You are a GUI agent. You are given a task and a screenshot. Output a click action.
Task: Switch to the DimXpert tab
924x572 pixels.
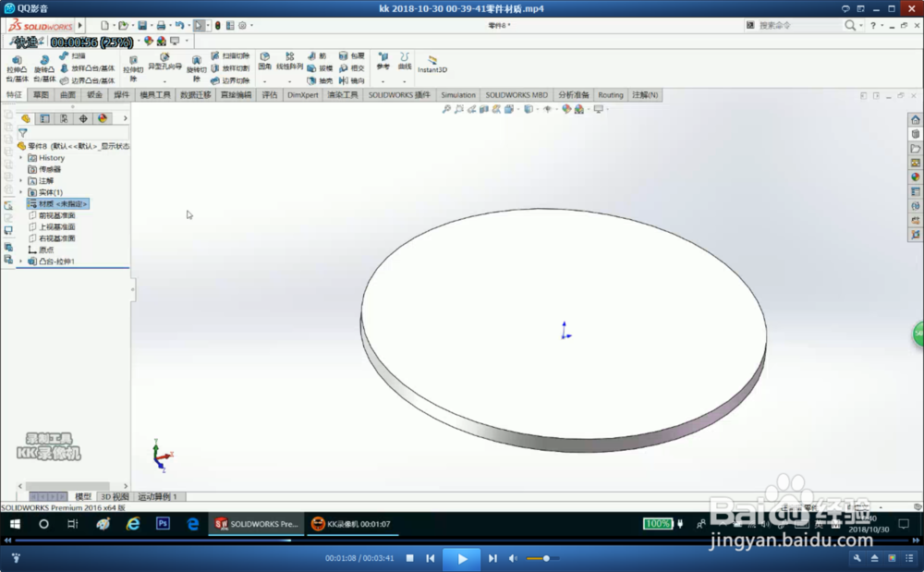pyautogui.click(x=302, y=95)
